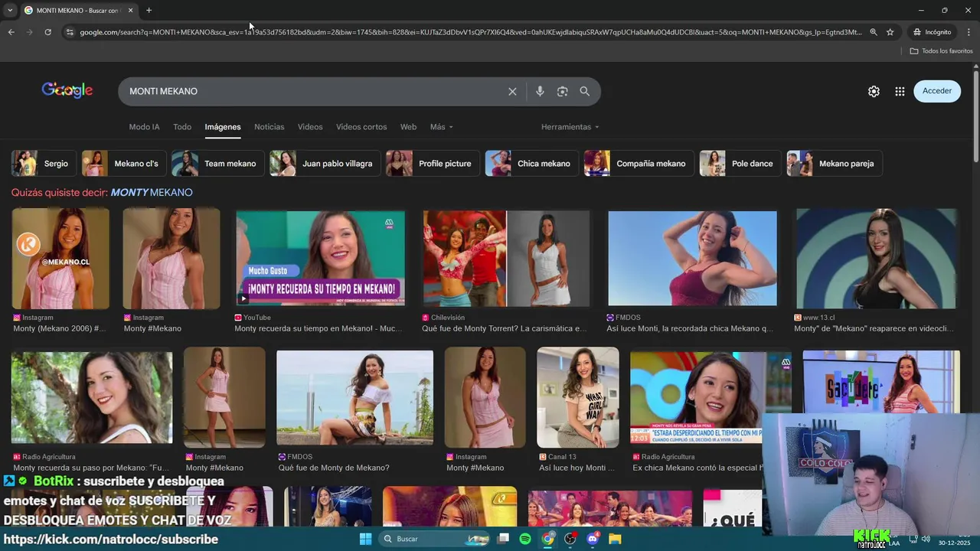The height and width of the screenshot is (551, 980).
Task: Switch to Videos tab
Action: pos(310,127)
